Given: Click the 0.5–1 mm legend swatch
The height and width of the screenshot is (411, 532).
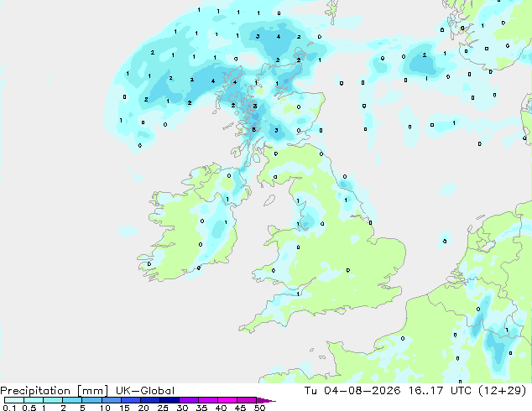Looking at the screenshot, I should 34,400.
